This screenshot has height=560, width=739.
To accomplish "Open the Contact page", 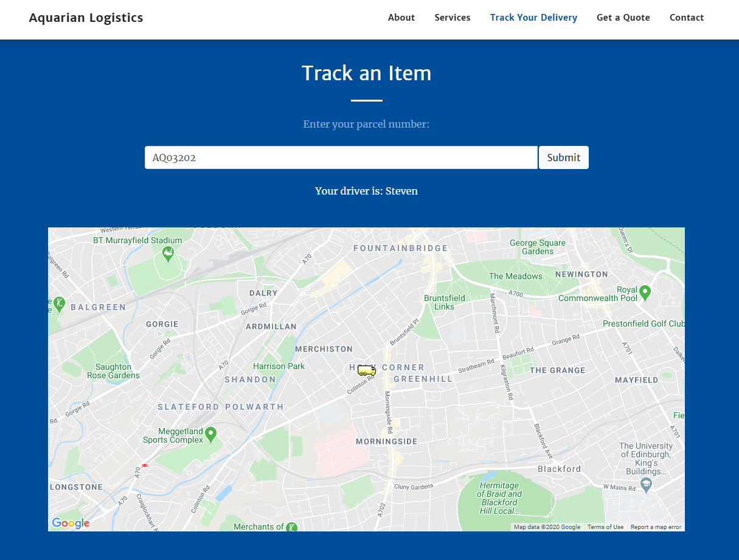I will tap(687, 18).
